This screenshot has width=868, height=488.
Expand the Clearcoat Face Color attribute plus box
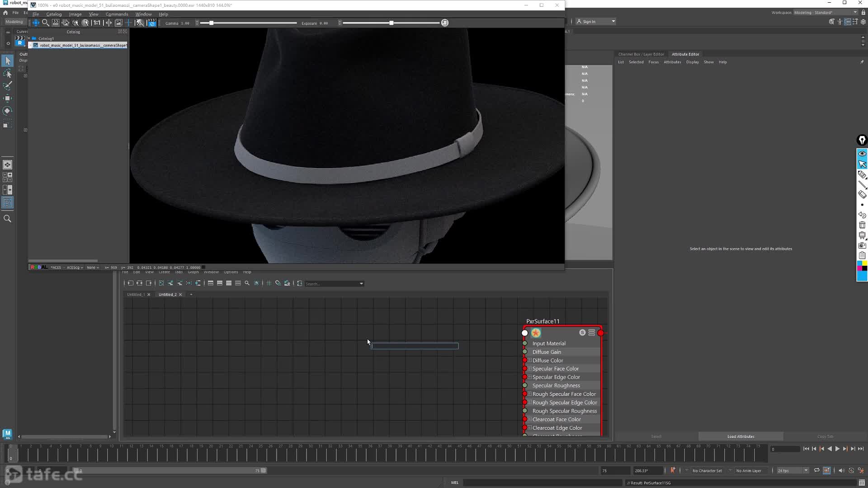530,419
